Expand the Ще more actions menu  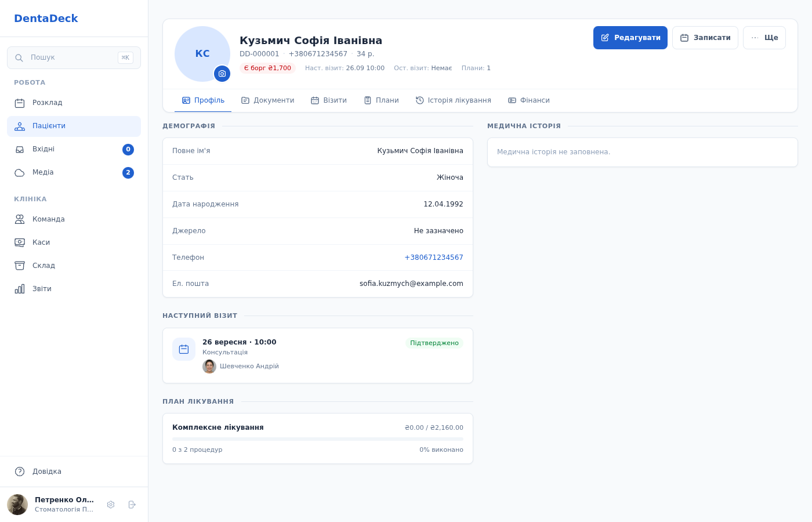click(764, 38)
